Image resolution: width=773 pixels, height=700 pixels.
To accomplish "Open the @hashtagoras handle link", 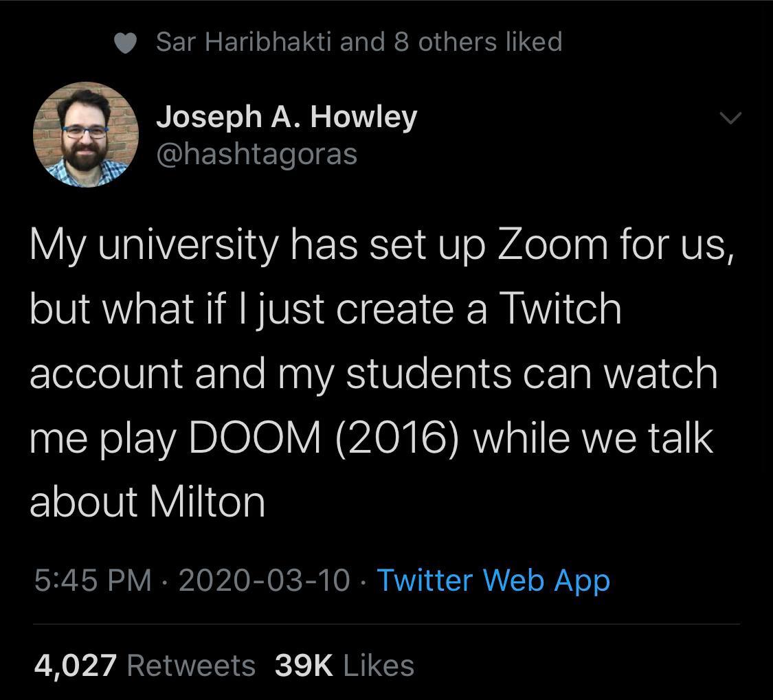I will [x=257, y=153].
